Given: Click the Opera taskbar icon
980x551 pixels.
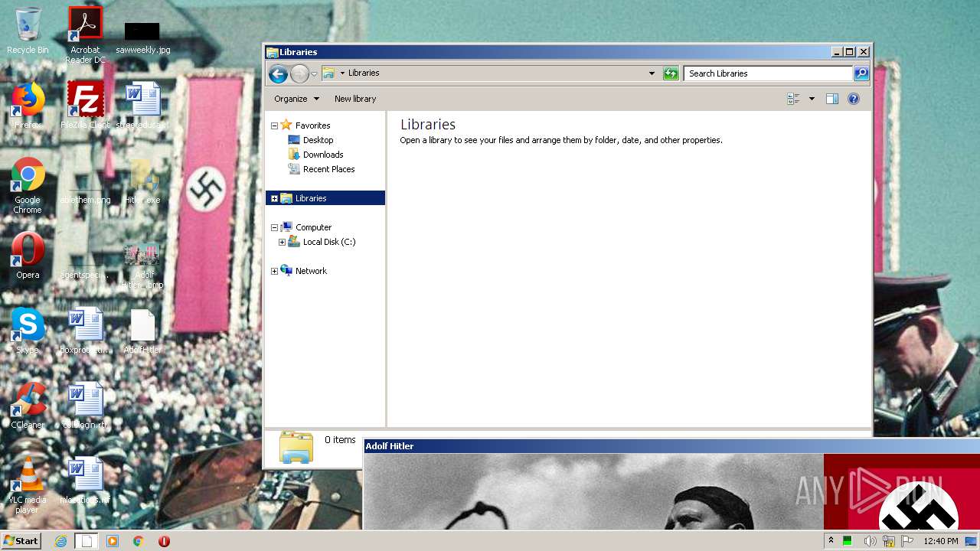Looking at the screenshot, I should click(164, 541).
